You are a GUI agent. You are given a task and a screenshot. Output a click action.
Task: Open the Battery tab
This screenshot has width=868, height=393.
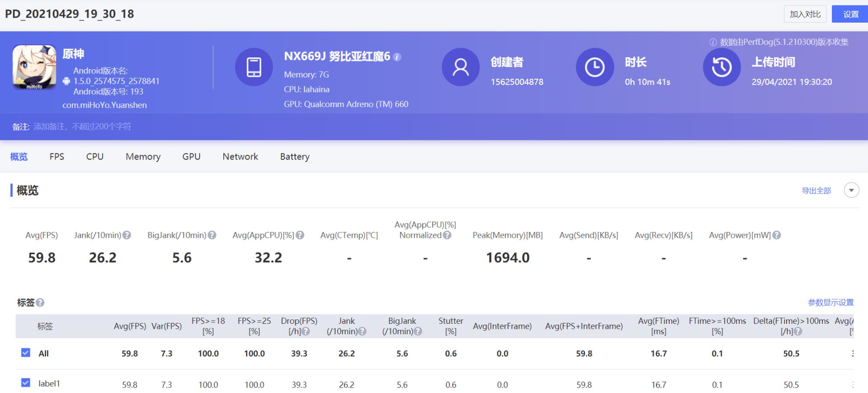pyautogui.click(x=295, y=156)
